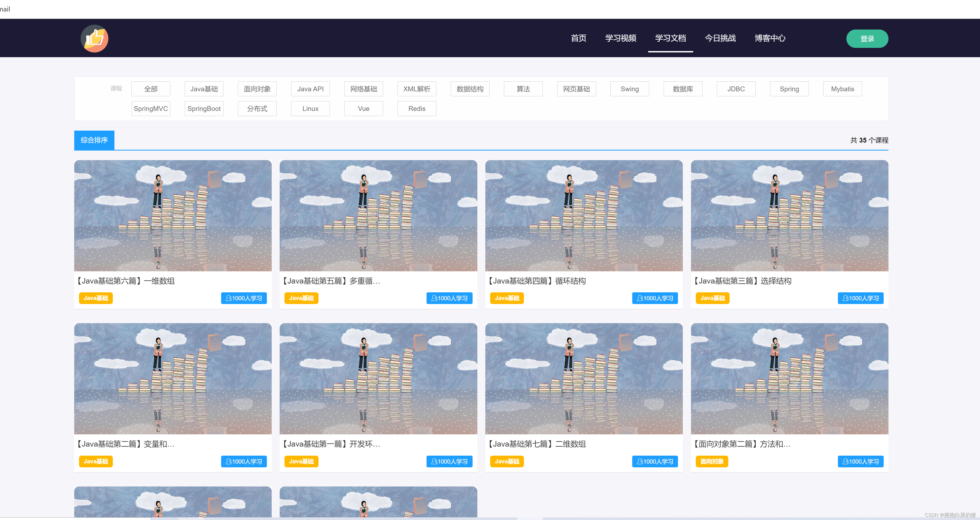Switch to the 综合排序 sort tab
Screen dimensions: 980x520
[94, 140]
